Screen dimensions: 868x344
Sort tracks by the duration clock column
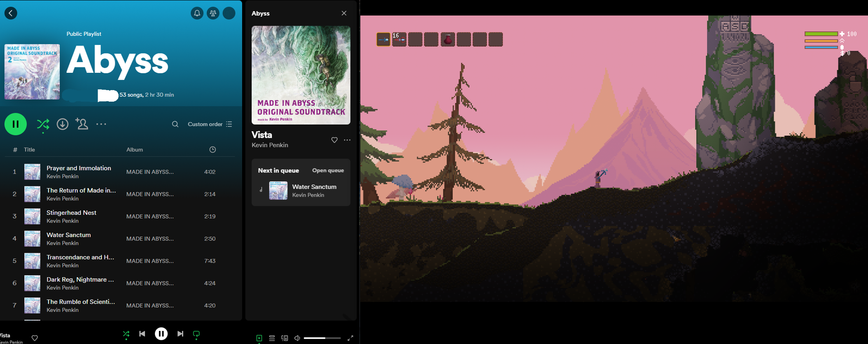(x=212, y=149)
